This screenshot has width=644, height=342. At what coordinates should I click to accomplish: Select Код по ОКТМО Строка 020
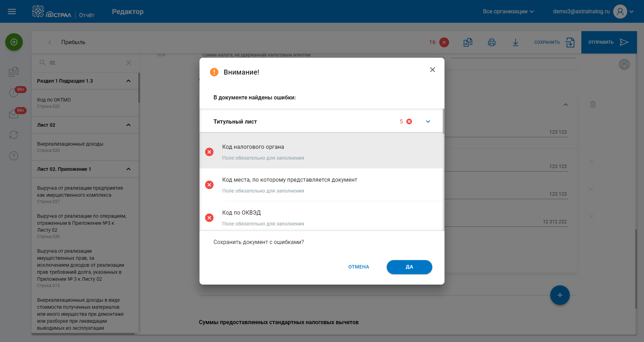coord(85,103)
